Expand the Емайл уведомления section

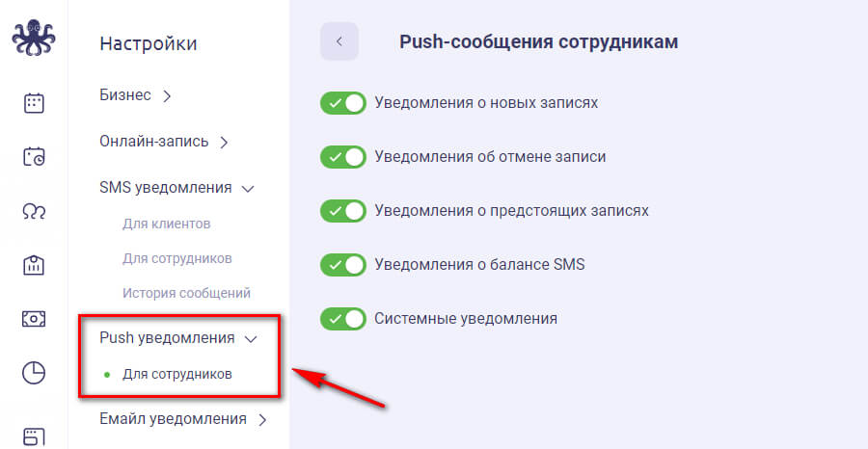coord(182,419)
